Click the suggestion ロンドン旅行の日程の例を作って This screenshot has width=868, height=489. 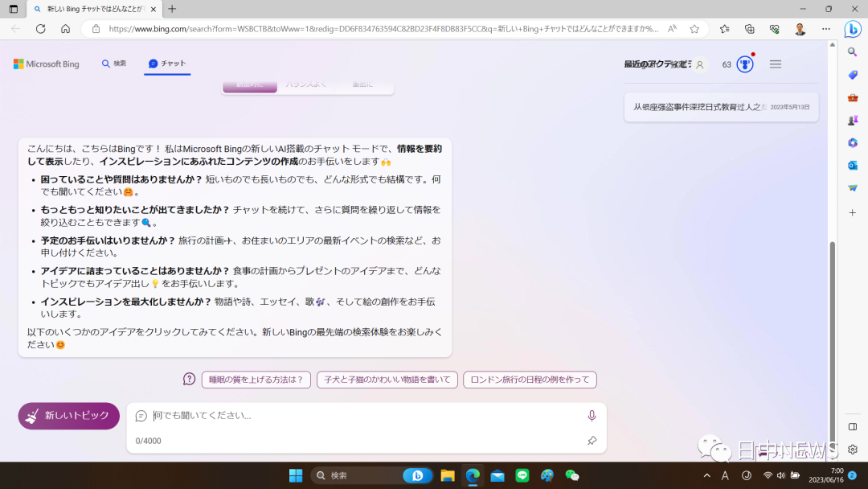coord(530,380)
